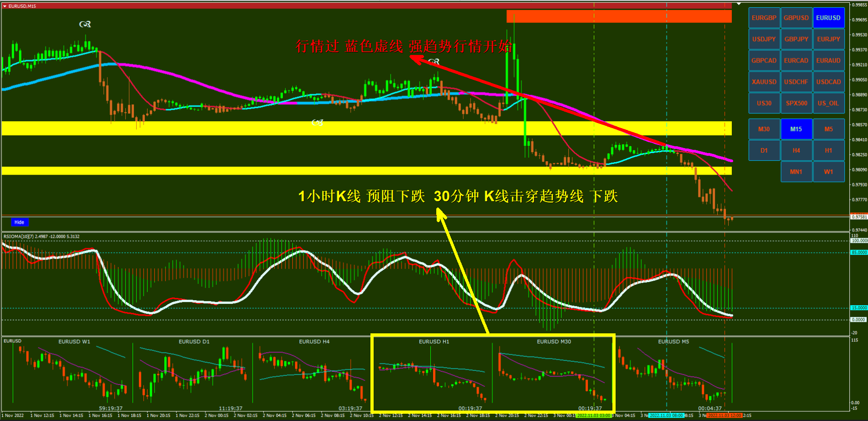
Task: Select the active M15 timeframe button
Action: pyautogui.click(x=796, y=129)
